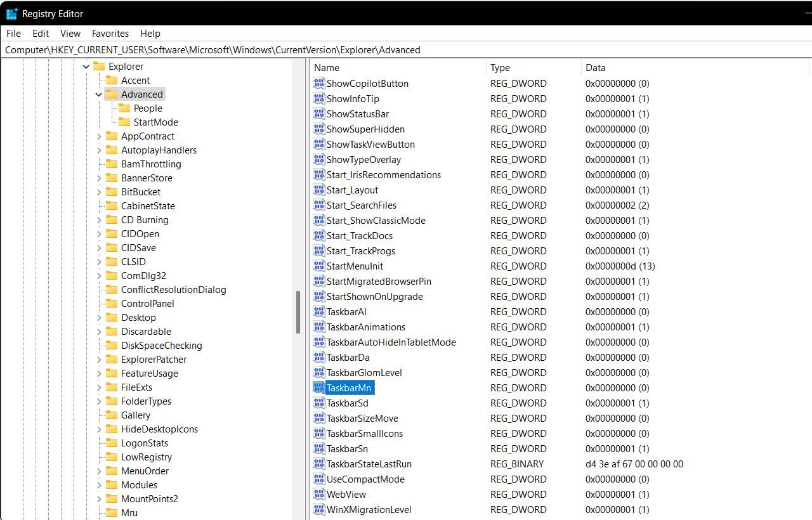Click the REG_BINARY type cell
This screenshot has width=812, height=520.
click(x=517, y=464)
